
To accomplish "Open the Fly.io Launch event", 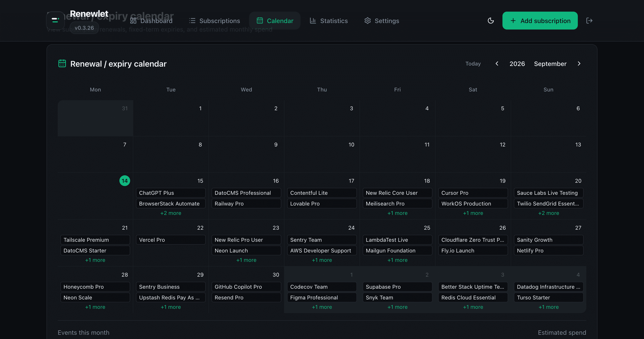I will tap(473, 250).
